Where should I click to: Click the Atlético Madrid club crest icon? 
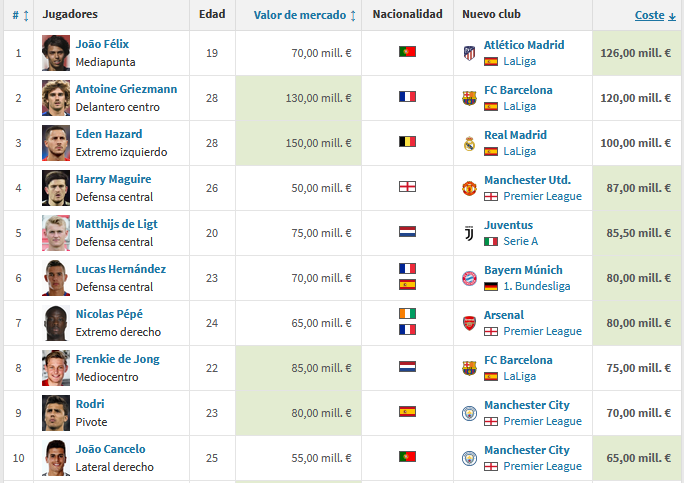click(x=469, y=53)
